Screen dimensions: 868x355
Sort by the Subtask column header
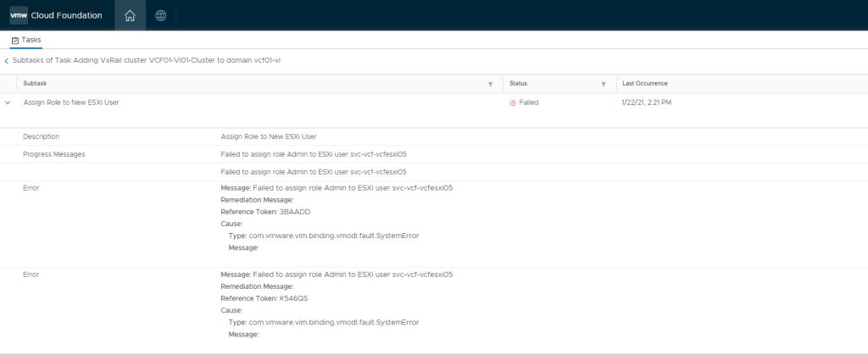(36, 84)
